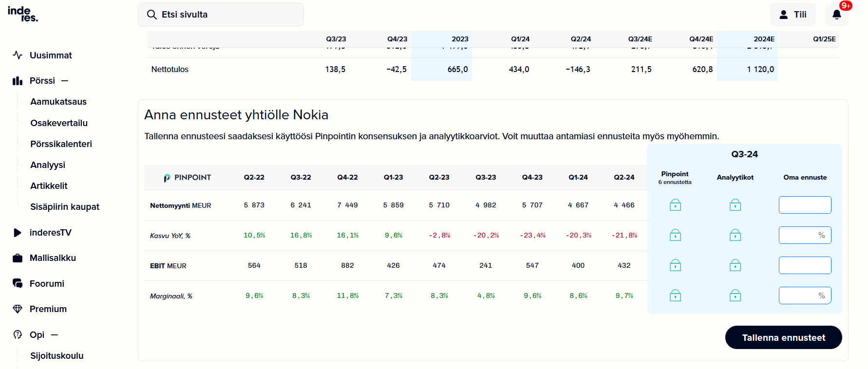868x369 pixels.
Task: Open Mallisalkku briefcase item
Action: pos(53,258)
